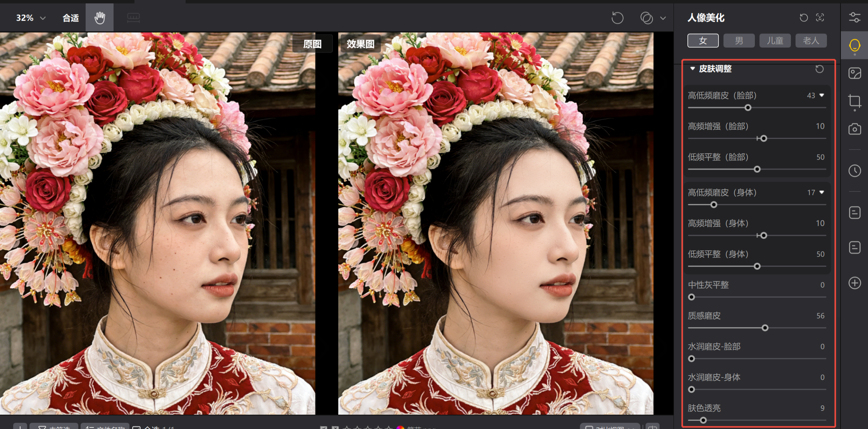Click the ruler tool icon in toolbar

pos(133,18)
